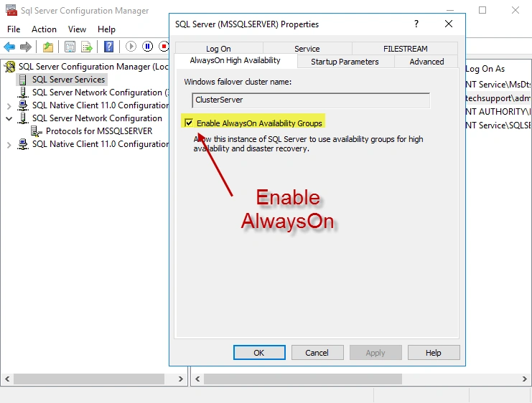Collapse the expanded SQL Server Network Configuration node
Screen dimensions: 532x403
tap(9, 118)
